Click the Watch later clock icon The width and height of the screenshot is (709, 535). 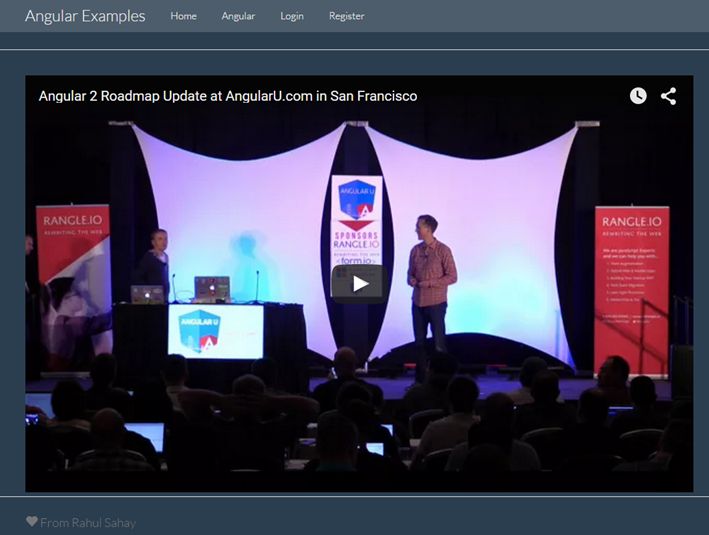[x=638, y=96]
